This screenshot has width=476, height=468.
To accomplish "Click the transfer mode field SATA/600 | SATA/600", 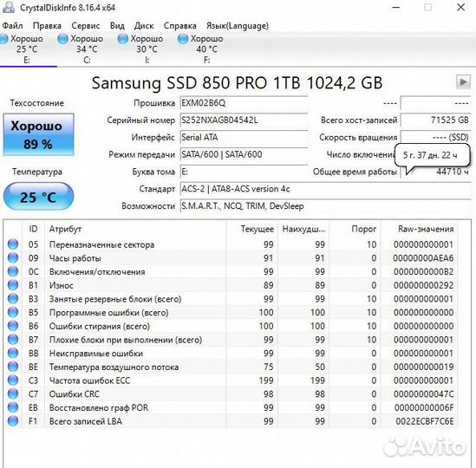I will (245, 154).
